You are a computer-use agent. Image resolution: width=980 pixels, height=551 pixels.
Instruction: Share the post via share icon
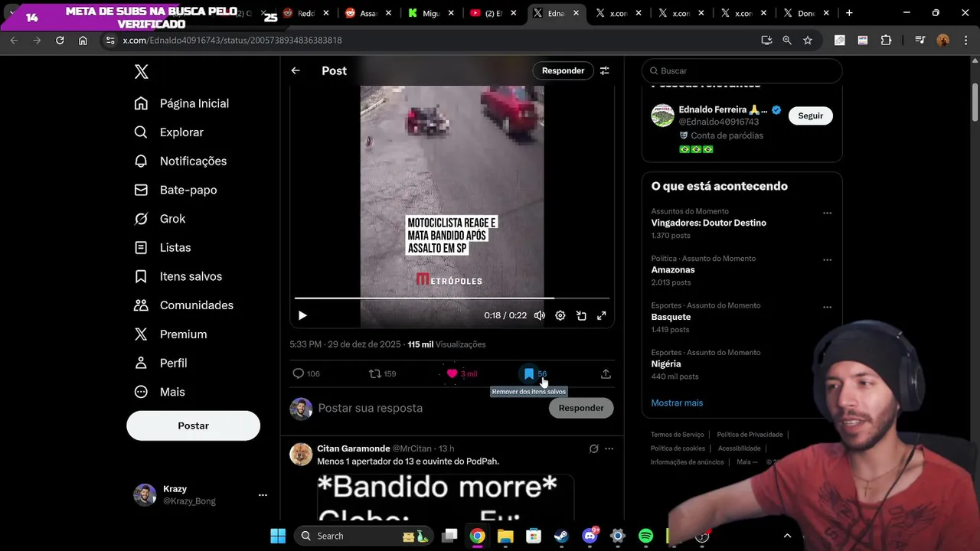click(606, 373)
